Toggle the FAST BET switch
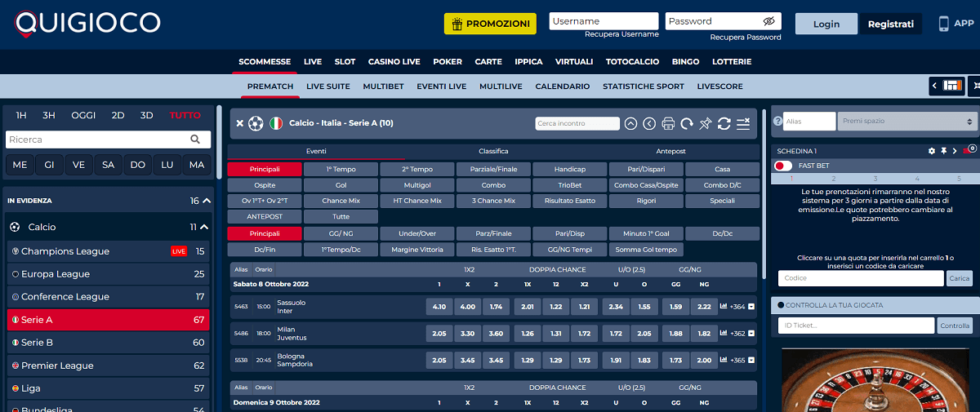The height and width of the screenshot is (412, 980). pos(783,166)
